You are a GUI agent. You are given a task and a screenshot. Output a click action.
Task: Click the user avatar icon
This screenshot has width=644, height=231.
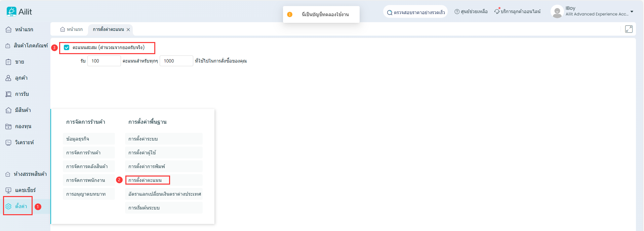click(557, 12)
